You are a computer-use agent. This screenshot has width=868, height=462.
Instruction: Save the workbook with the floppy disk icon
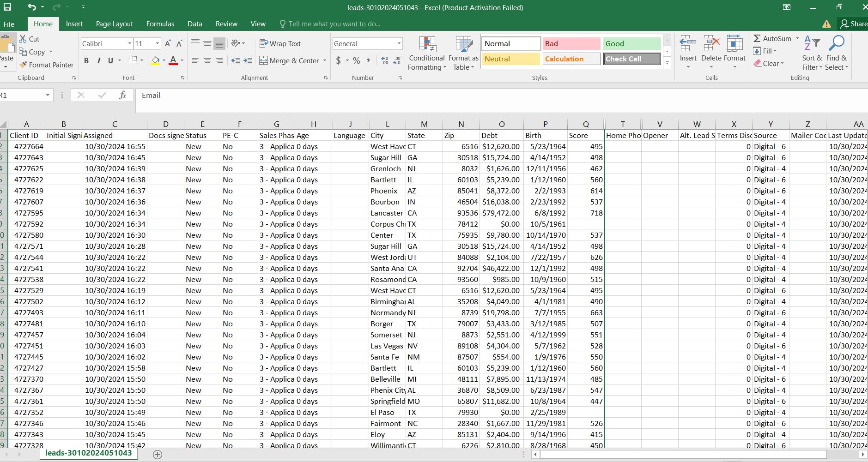click(7, 7)
